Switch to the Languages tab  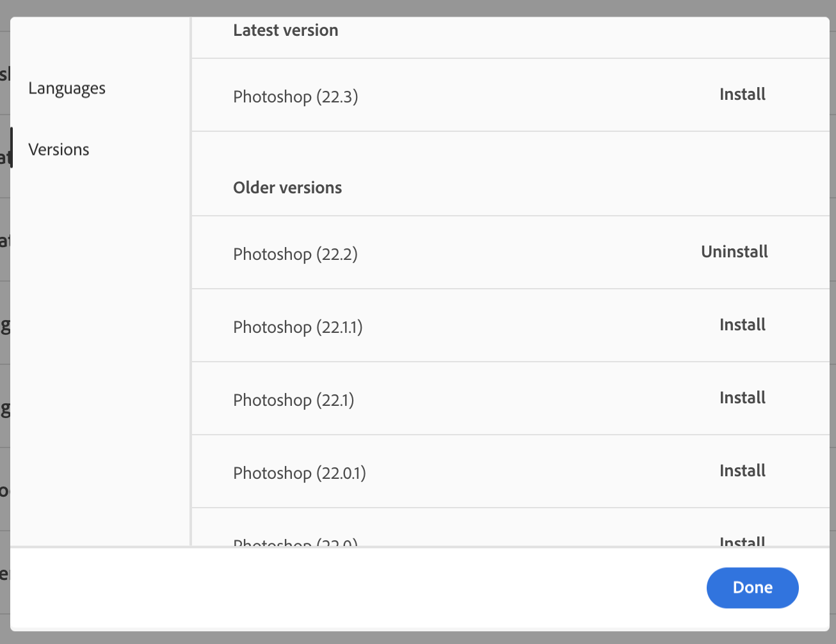67,88
